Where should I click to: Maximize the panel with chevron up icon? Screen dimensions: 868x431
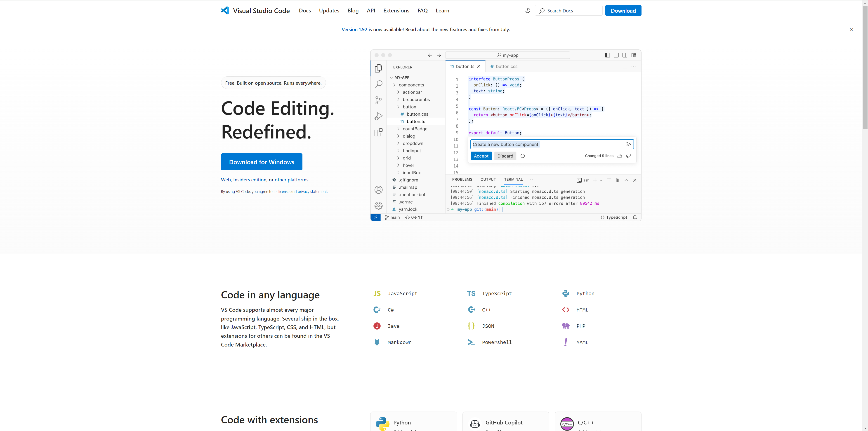[x=626, y=180]
